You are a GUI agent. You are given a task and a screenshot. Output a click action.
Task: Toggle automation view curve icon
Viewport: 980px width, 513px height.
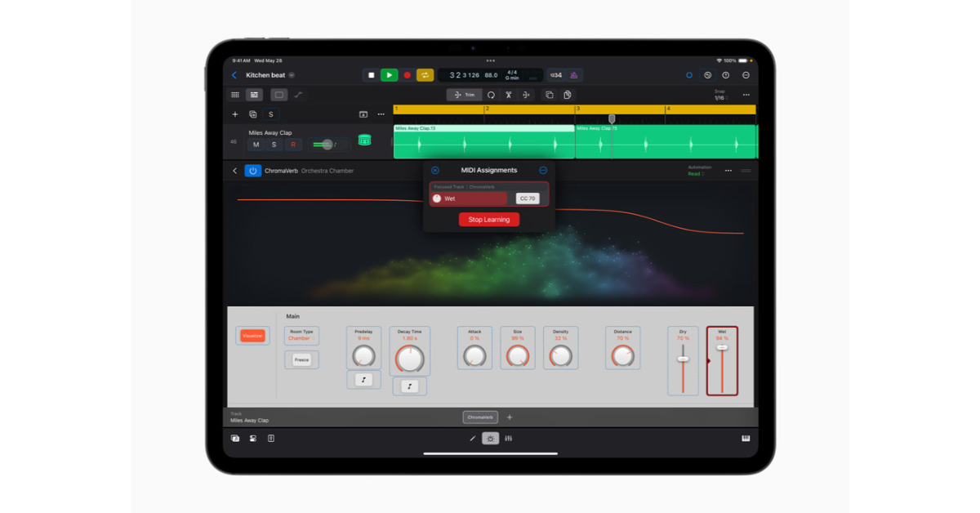298,95
